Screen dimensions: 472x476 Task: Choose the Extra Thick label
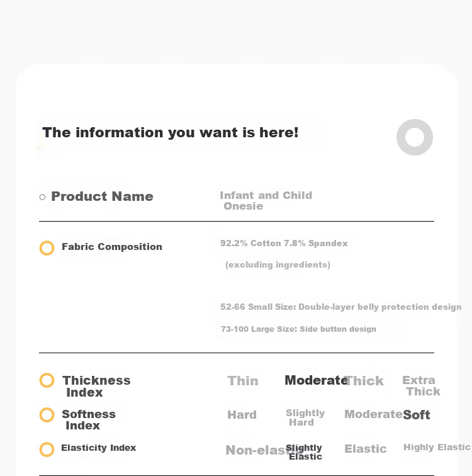tap(421, 385)
